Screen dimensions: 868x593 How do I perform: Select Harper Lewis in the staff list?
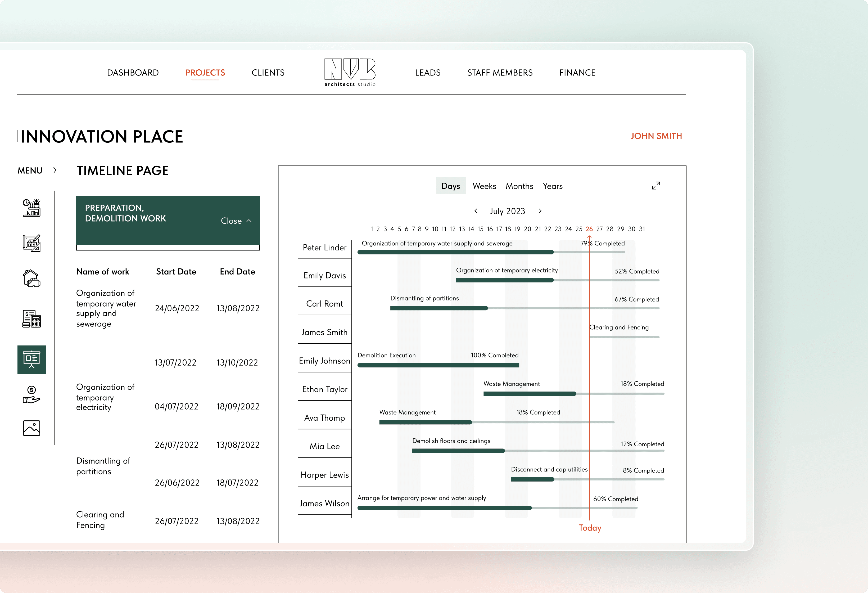coord(324,475)
